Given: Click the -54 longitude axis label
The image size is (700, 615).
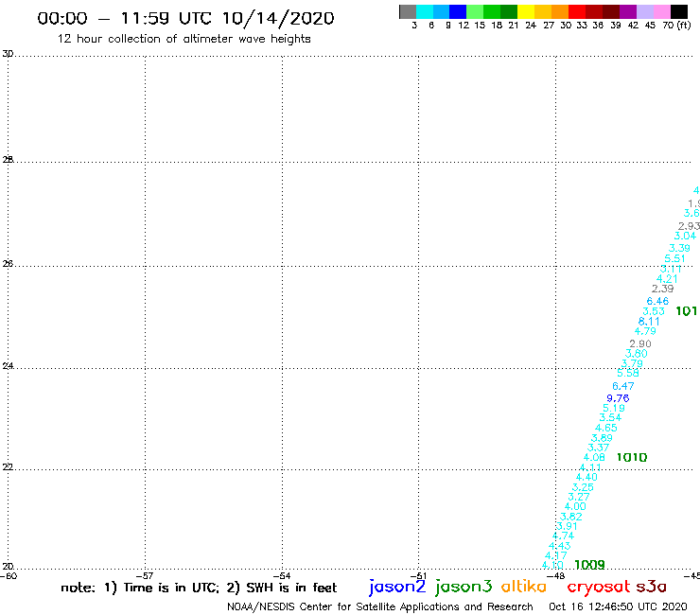Looking at the screenshot, I should click(x=282, y=576).
